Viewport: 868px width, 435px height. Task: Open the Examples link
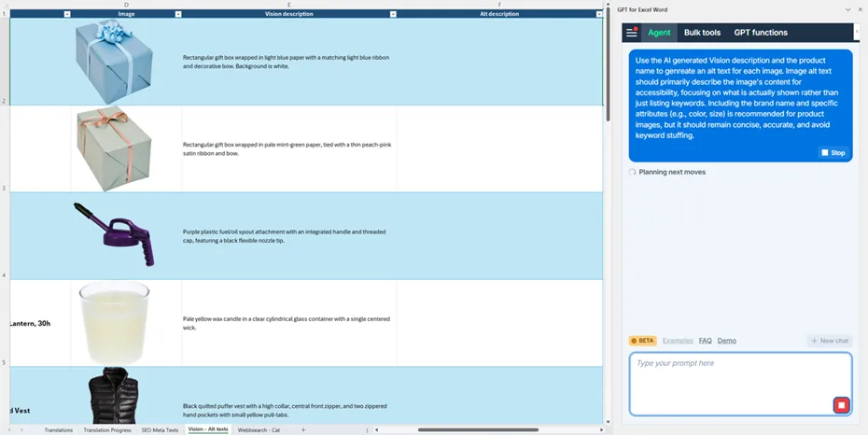[678, 341]
